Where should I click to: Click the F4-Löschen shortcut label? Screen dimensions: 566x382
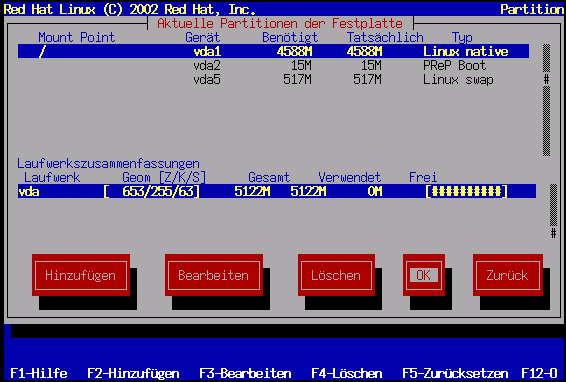coord(347,373)
